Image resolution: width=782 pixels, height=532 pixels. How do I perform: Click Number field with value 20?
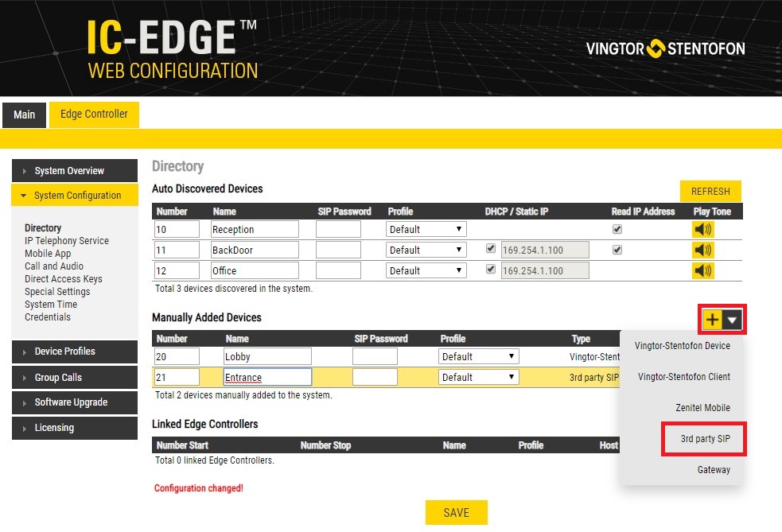[x=177, y=356]
